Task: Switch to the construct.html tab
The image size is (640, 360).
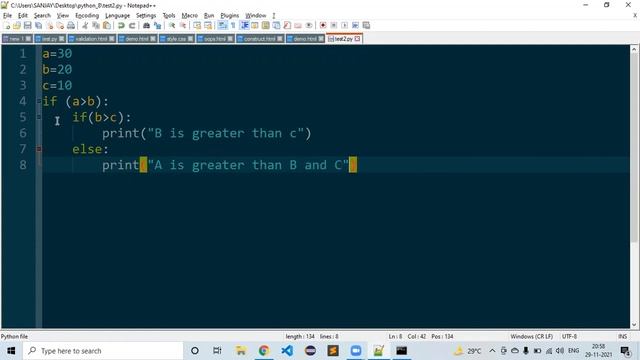Action: point(260,39)
